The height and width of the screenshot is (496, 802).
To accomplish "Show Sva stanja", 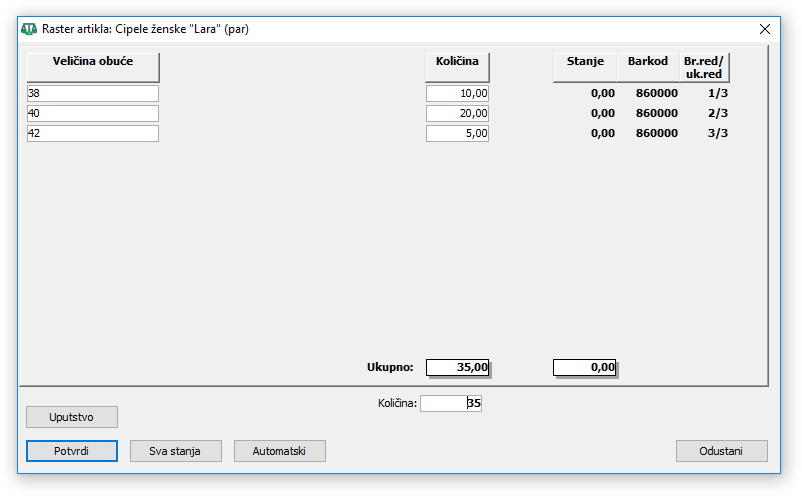I will [x=175, y=451].
